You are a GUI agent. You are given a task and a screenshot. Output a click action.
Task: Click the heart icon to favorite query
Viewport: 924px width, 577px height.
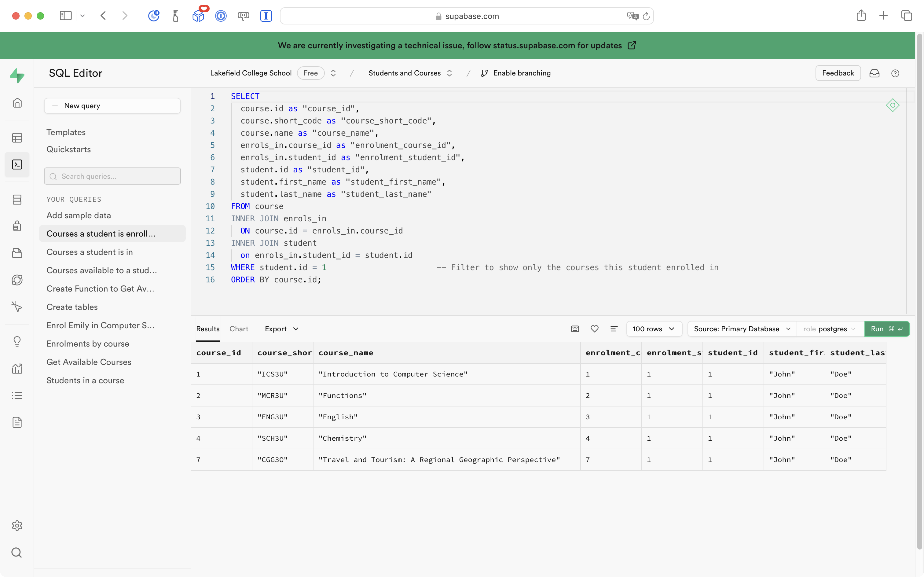click(x=594, y=329)
